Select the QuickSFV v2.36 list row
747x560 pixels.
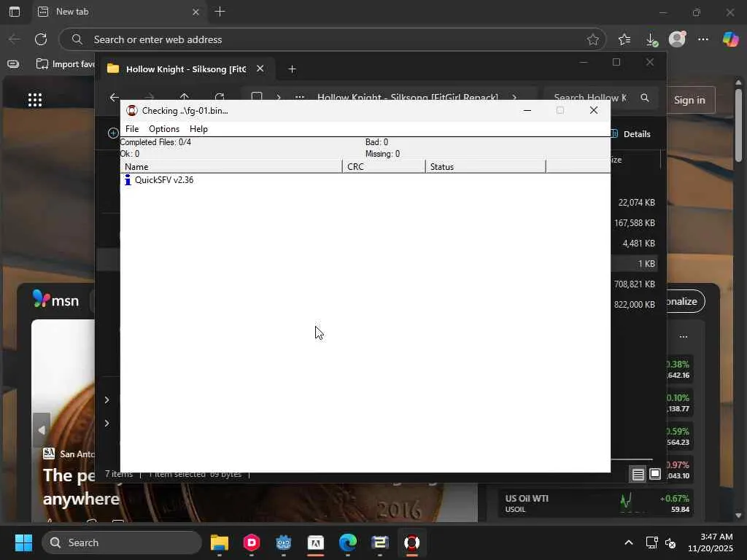coord(164,180)
